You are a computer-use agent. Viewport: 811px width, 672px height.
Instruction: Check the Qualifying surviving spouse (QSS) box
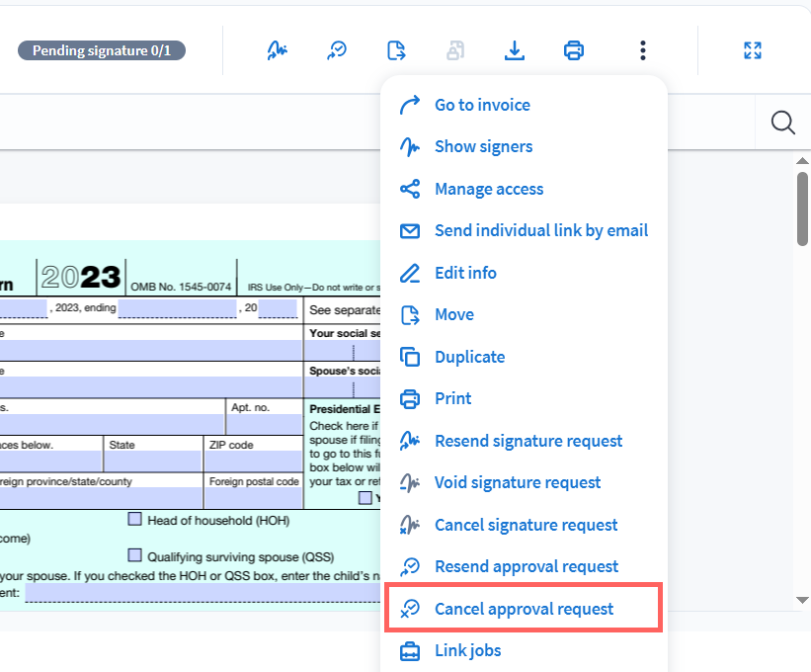(x=135, y=554)
